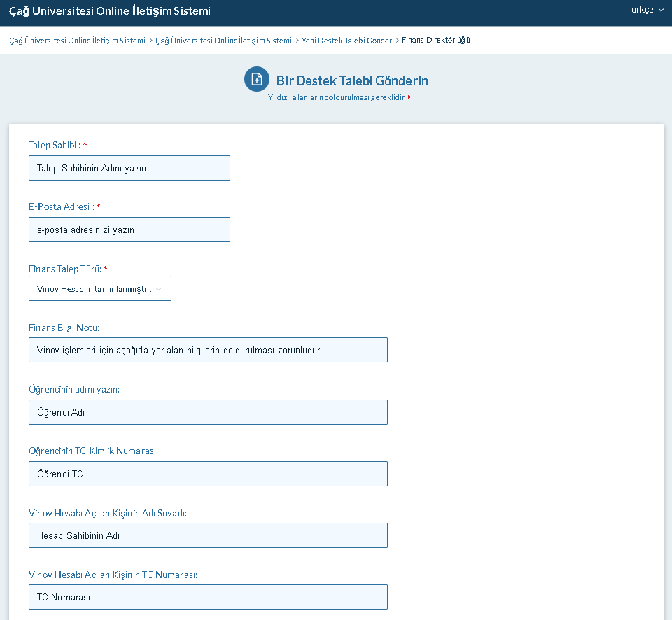Click the TC Numarası input at the bottom
Viewport: 672px width, 620px height.
click(208, 597)
